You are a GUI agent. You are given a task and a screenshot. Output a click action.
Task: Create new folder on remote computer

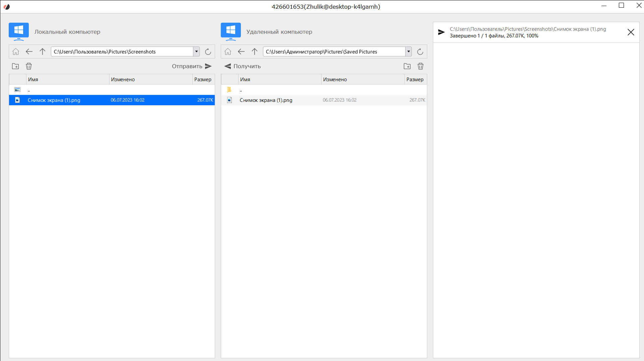pos(407,66)
